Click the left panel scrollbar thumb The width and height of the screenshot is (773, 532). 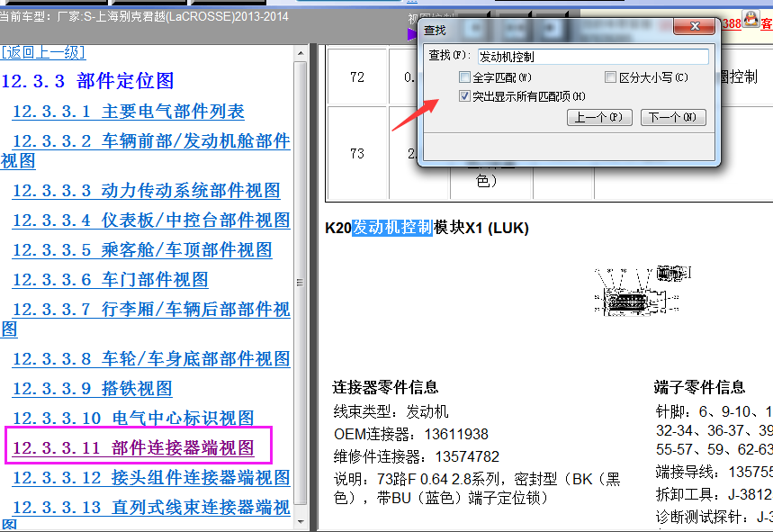click(301, 283)
